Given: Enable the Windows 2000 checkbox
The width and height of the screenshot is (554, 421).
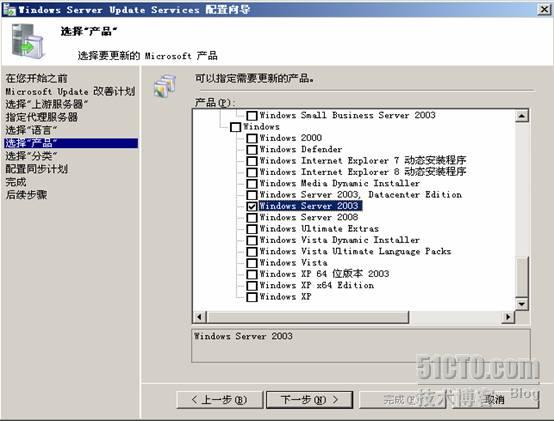Looking at the screenshot, I should click(252, 138).
